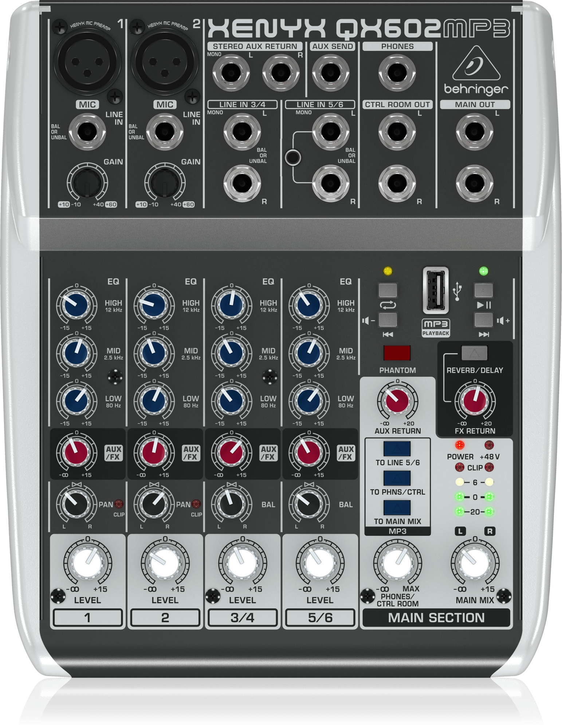Screen dimensions: 562x728
Task: Click the channel label box '1'
Action: (87, 618)
